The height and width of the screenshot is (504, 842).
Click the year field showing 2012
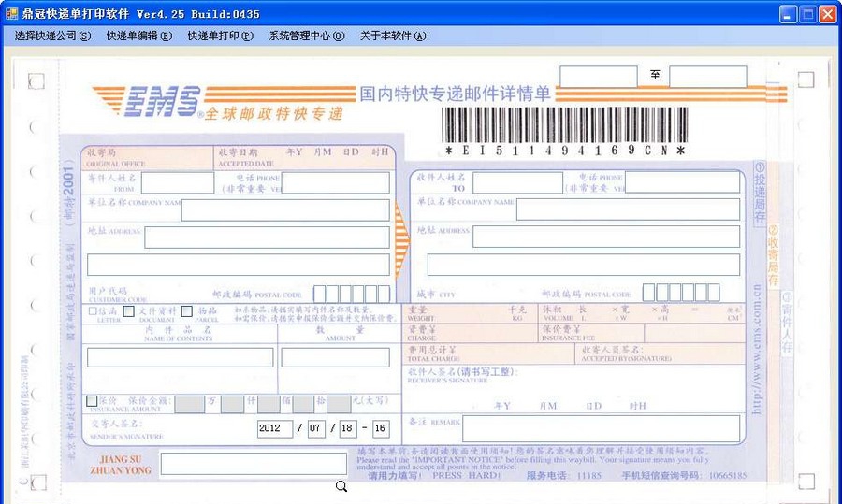pyautogui.click(x=275, y=428)
